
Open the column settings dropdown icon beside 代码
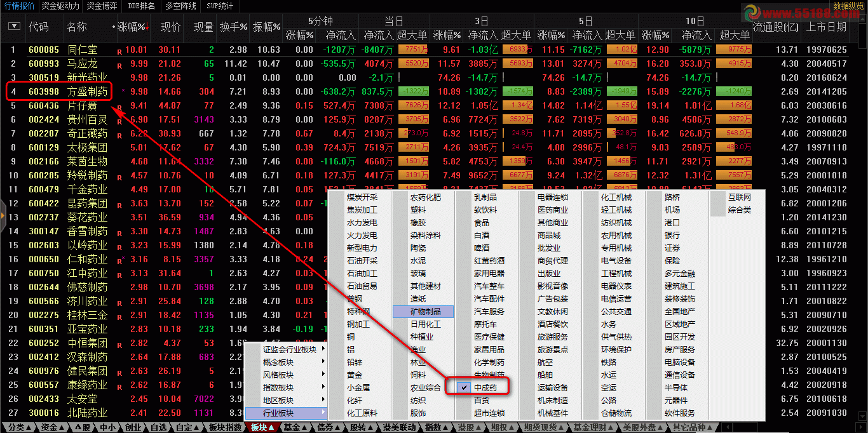tap(15, 27)
